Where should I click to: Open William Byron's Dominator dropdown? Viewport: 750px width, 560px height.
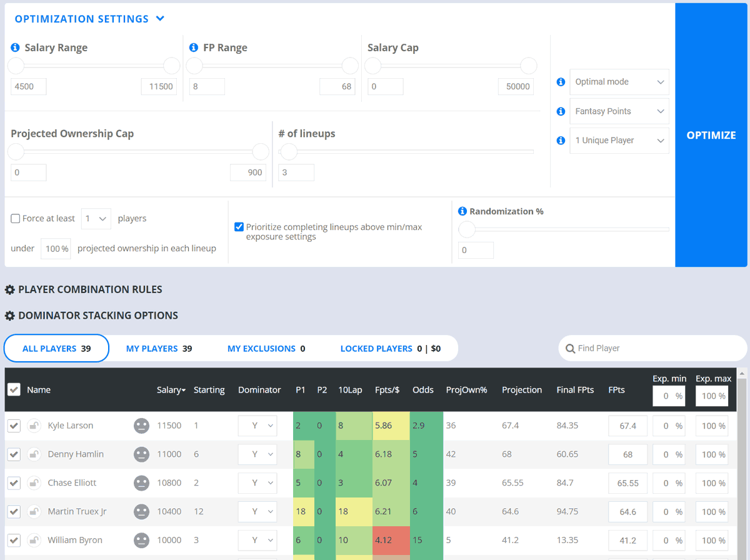(x=257, y=541)
